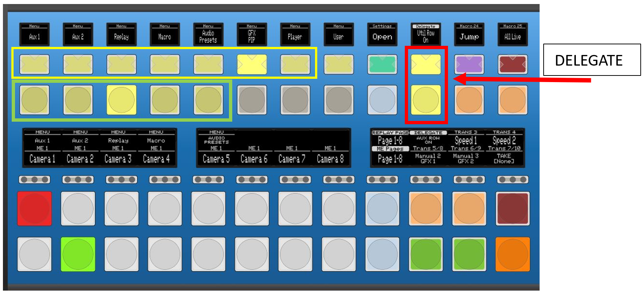Select the gray round button in Player column
The image size is (644, 295).
(x=295, y=100)
